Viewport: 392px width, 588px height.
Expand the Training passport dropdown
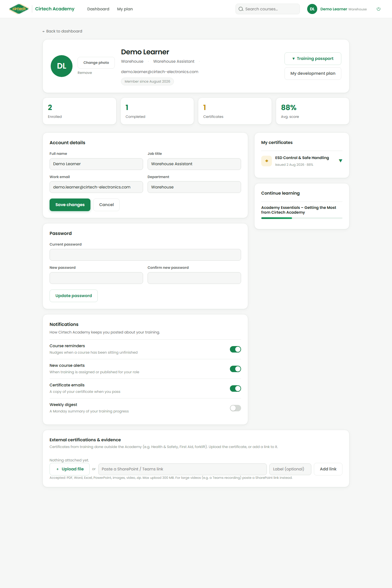(313, 59)
